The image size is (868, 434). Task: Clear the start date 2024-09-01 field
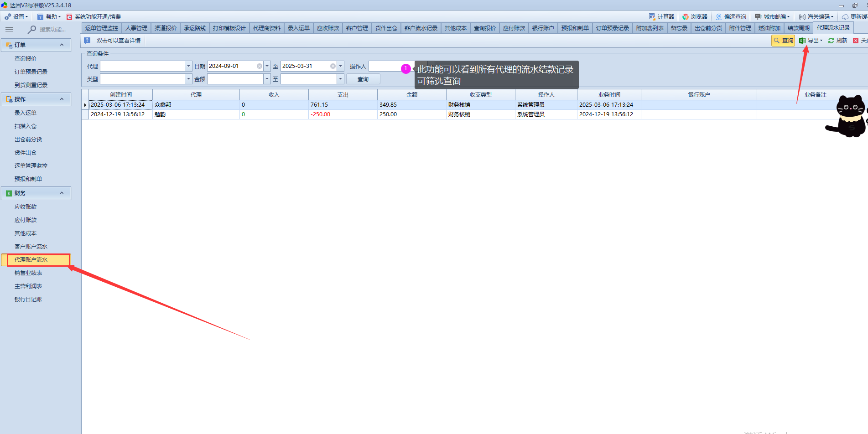(x=260, y=66)
